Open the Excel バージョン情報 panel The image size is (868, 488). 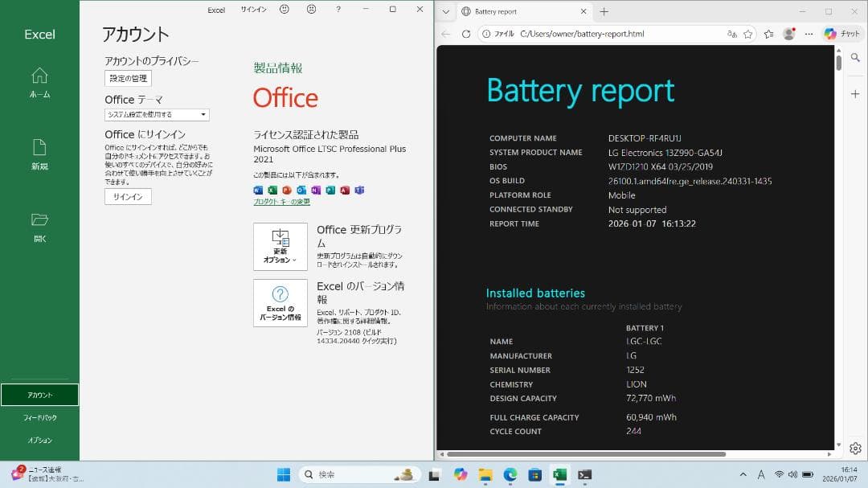279,303
